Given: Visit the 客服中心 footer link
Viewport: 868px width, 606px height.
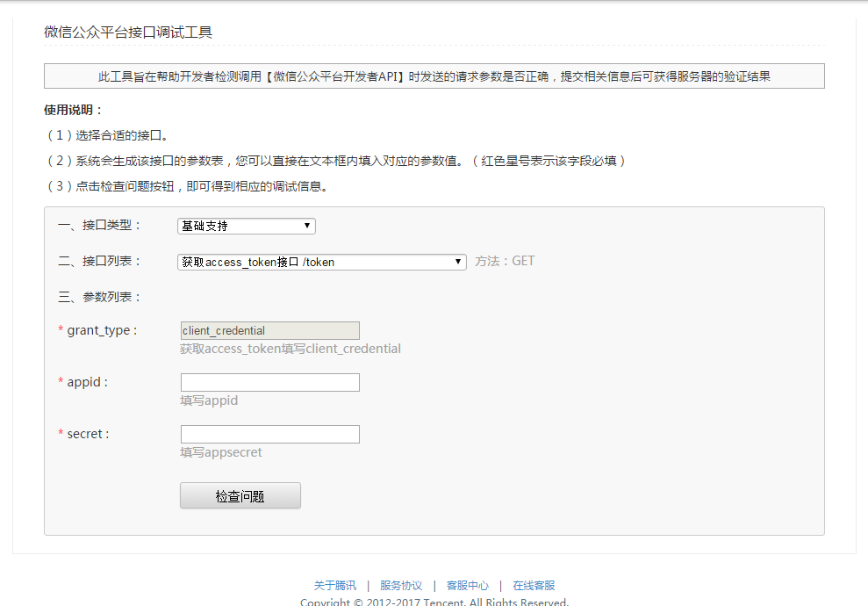Looking at the screenshot, I should 468,586.
